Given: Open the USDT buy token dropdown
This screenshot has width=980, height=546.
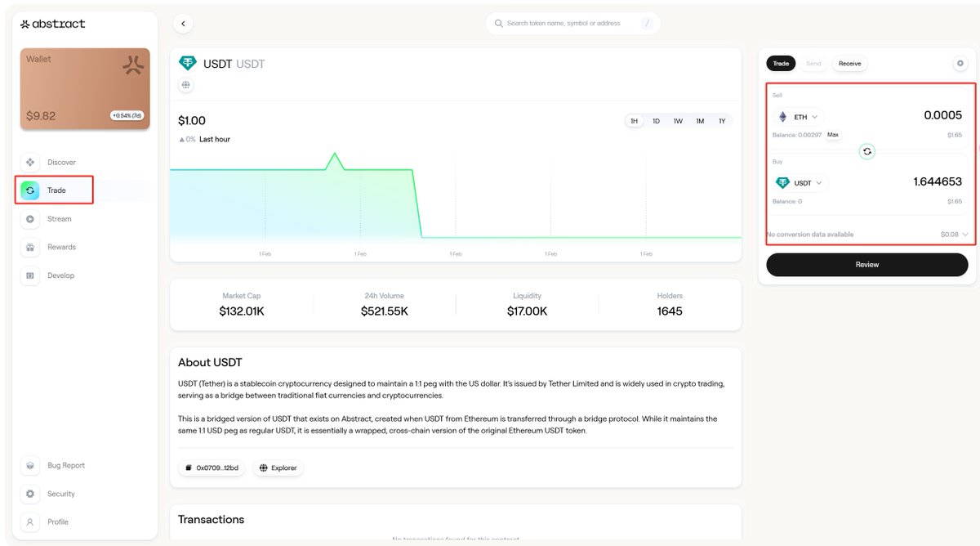Looking at the screenshot, I should [800, 183].
